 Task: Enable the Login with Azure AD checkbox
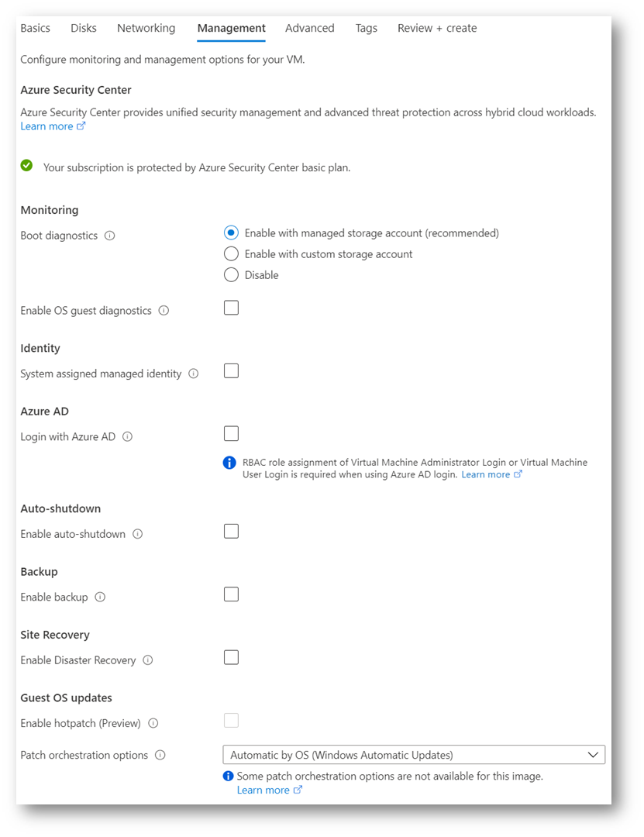231,433
